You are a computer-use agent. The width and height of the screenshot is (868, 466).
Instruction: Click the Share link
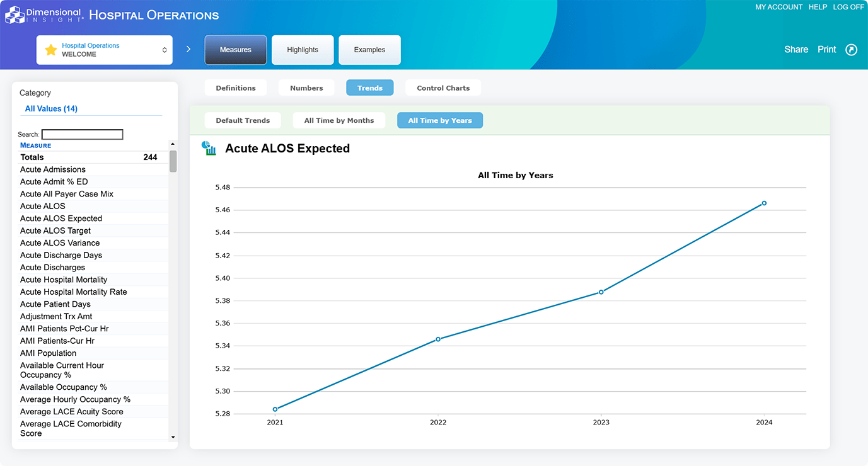(796, 50)
